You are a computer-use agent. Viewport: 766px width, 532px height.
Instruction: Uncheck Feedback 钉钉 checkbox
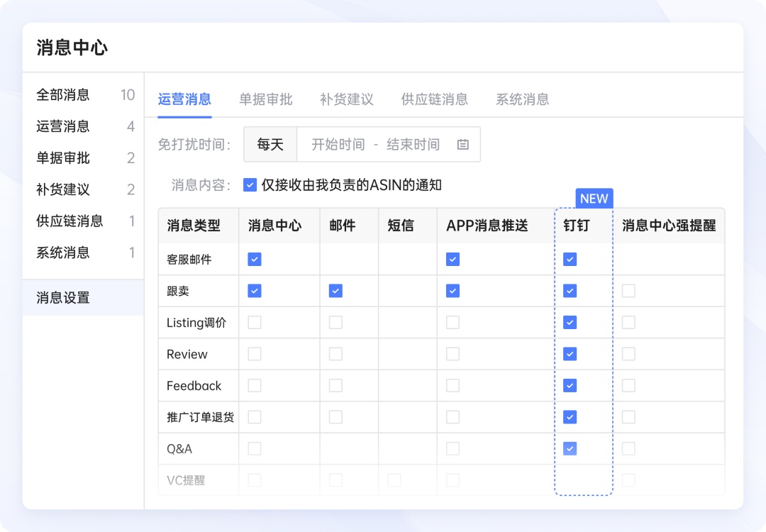[570, 385]
